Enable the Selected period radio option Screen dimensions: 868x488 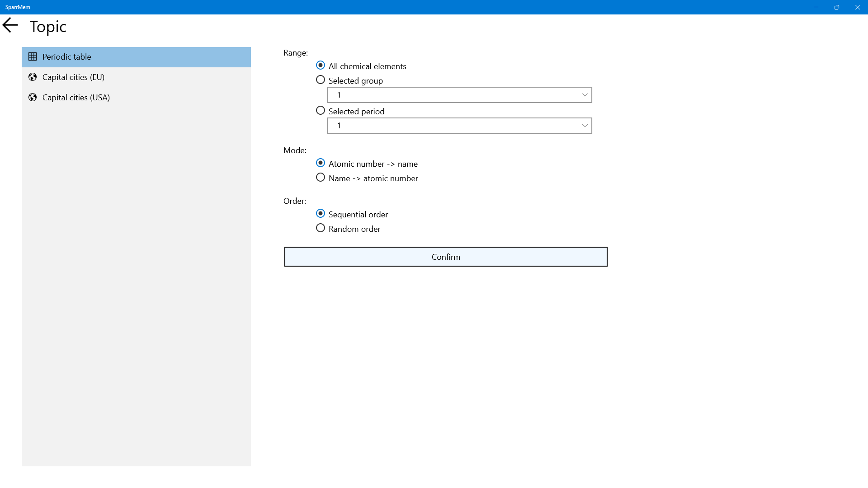point(321,111)
